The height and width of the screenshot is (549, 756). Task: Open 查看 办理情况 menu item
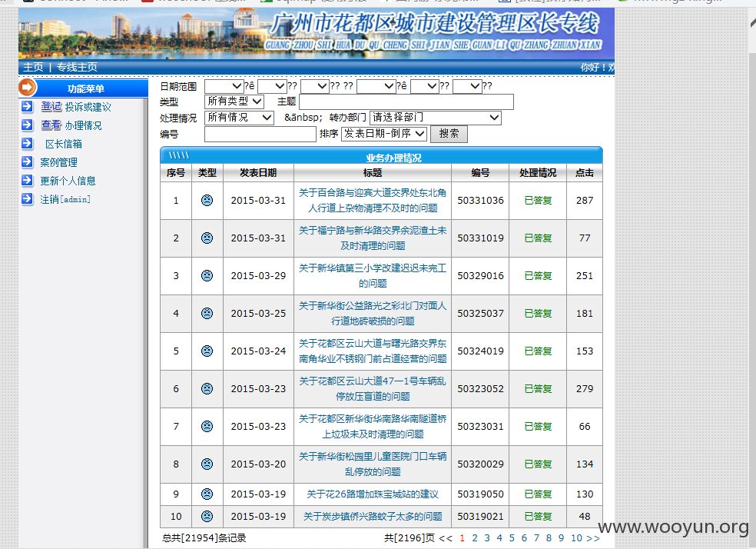click(x=71, y=125)
